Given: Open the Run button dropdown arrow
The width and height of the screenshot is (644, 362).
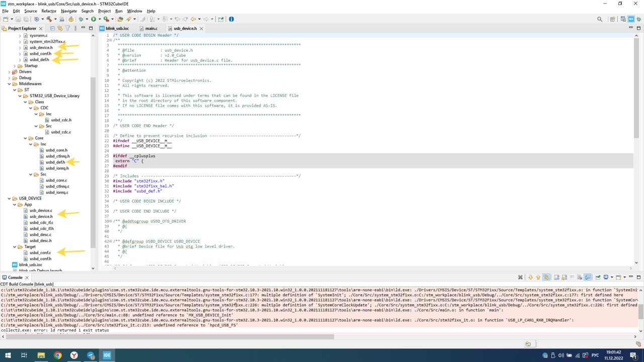Looking at the screenshot, I should click(x=99, y=19).
